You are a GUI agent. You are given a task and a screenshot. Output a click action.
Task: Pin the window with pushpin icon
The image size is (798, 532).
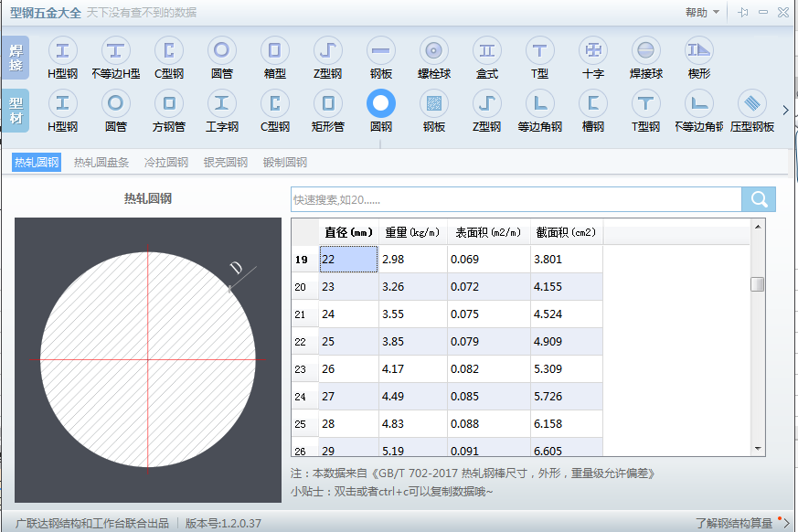(743, 12)
